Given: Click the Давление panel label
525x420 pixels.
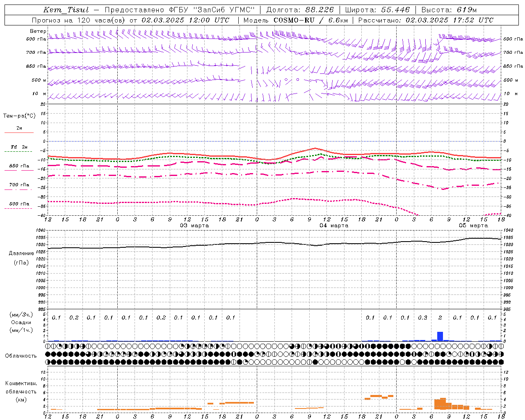Looking at the screenshot, I should tap(21, 253).
